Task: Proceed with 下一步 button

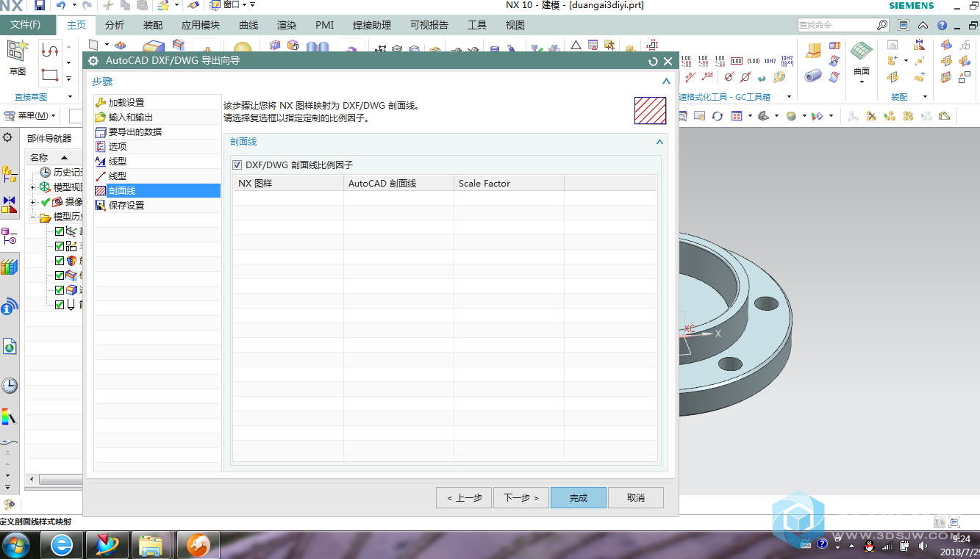Action: click(521, 497)
